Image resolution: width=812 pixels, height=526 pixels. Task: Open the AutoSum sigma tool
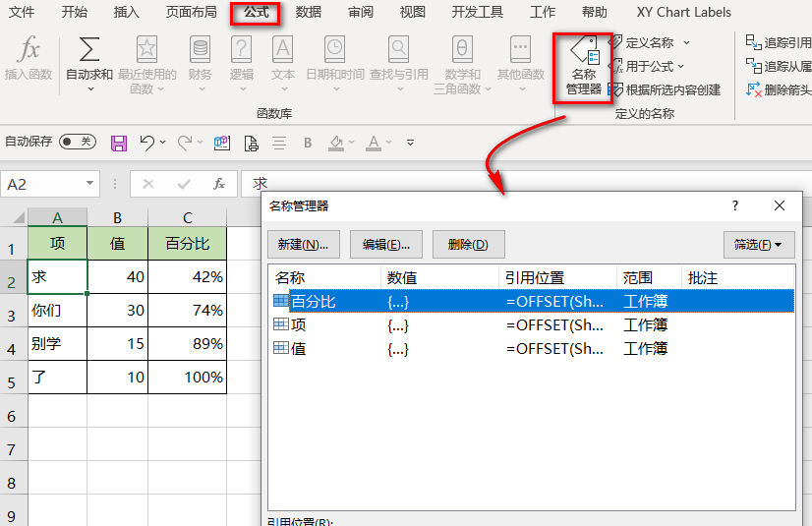pos(89,50)
